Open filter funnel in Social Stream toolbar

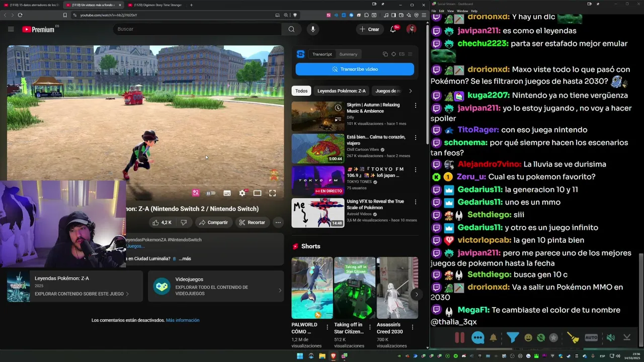[512, 337]
